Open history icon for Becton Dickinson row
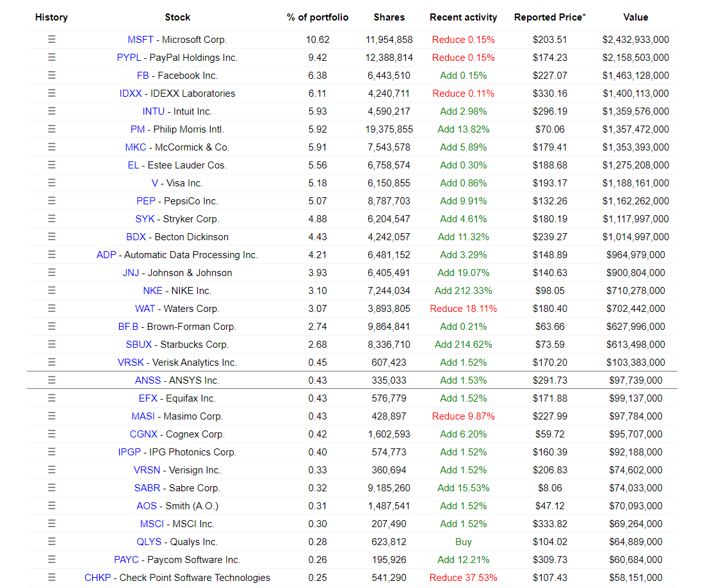 pyautogui.click(x=52, y=236)
